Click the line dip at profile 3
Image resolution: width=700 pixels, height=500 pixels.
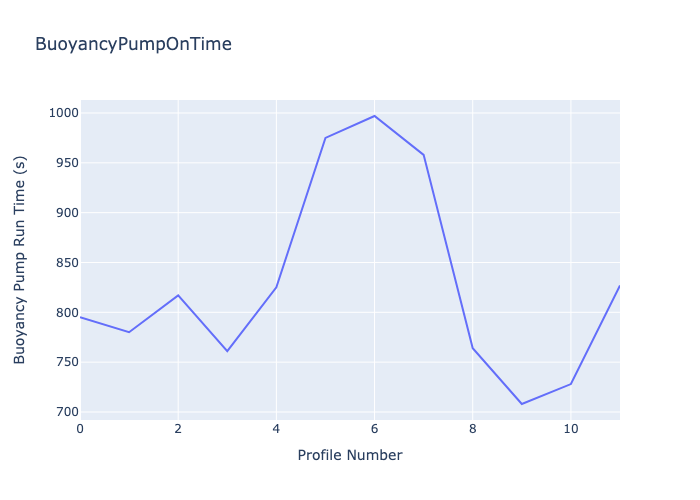[x=227, y=351]
